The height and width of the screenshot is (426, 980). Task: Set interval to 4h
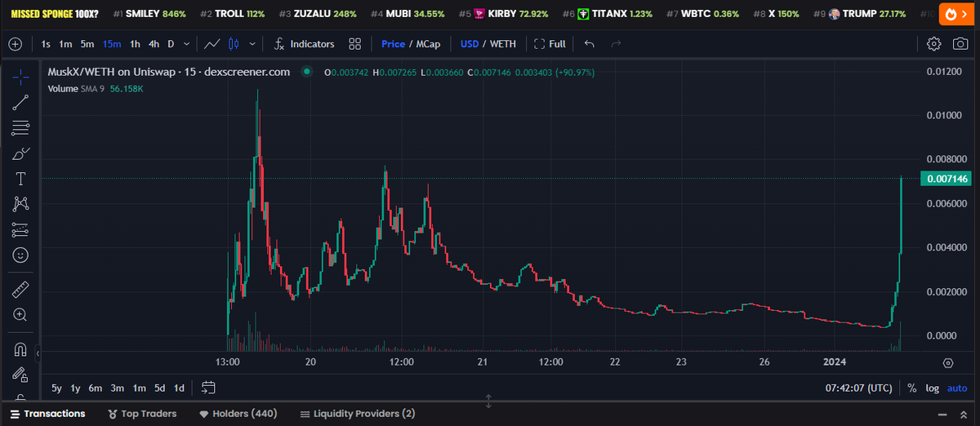pyautogui.click(x=154, y=44)
